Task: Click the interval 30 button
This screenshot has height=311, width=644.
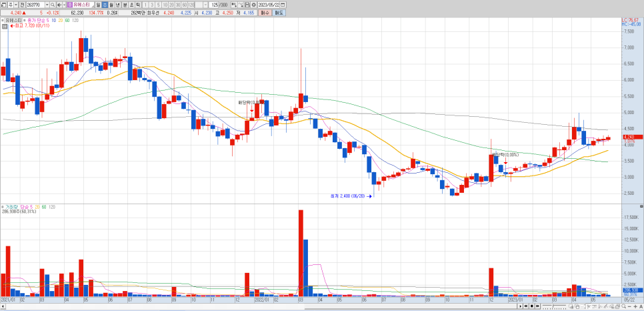Action: click(178, 5)
